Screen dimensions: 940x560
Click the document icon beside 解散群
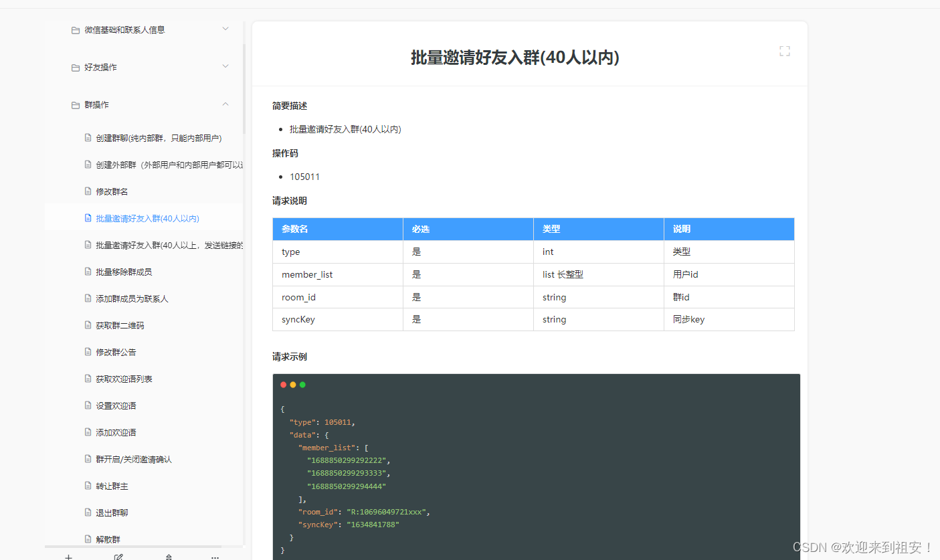click(x=88, y=539)
